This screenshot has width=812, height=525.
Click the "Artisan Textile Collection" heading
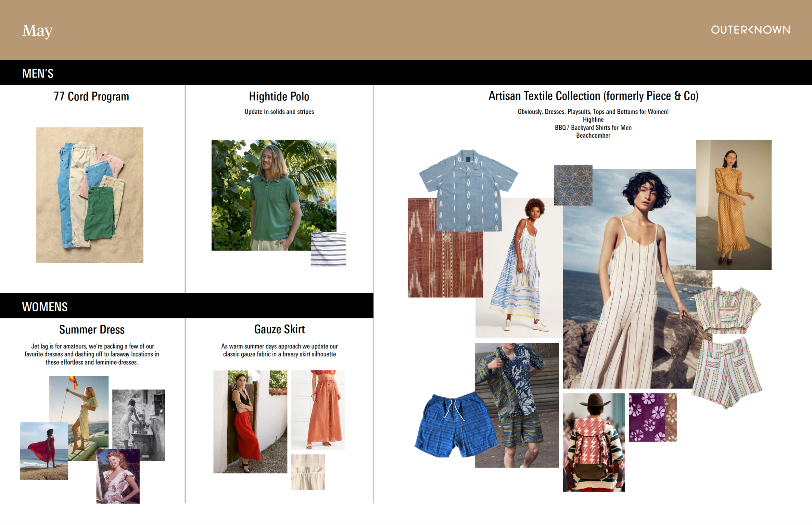(593, 96)
